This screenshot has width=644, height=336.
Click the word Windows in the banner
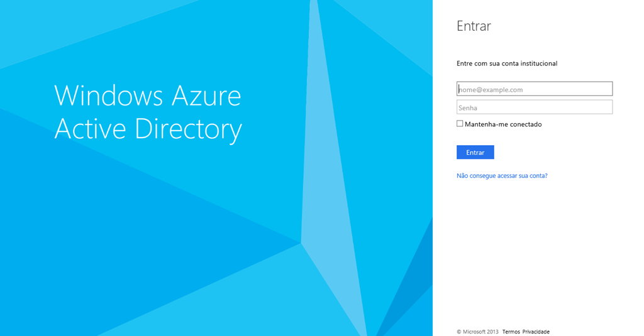[109, 95]
